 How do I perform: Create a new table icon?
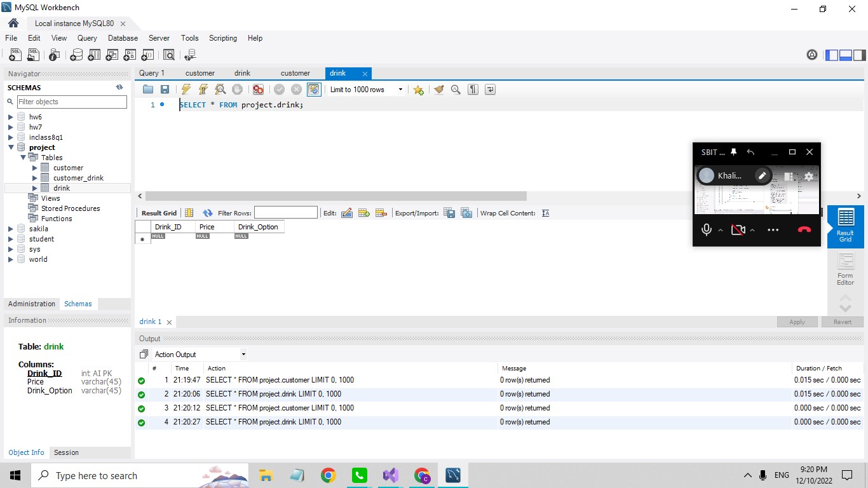pos(94,55)
